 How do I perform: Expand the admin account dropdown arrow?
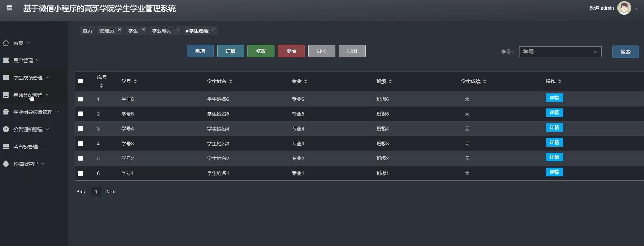(x=636, y=8)
